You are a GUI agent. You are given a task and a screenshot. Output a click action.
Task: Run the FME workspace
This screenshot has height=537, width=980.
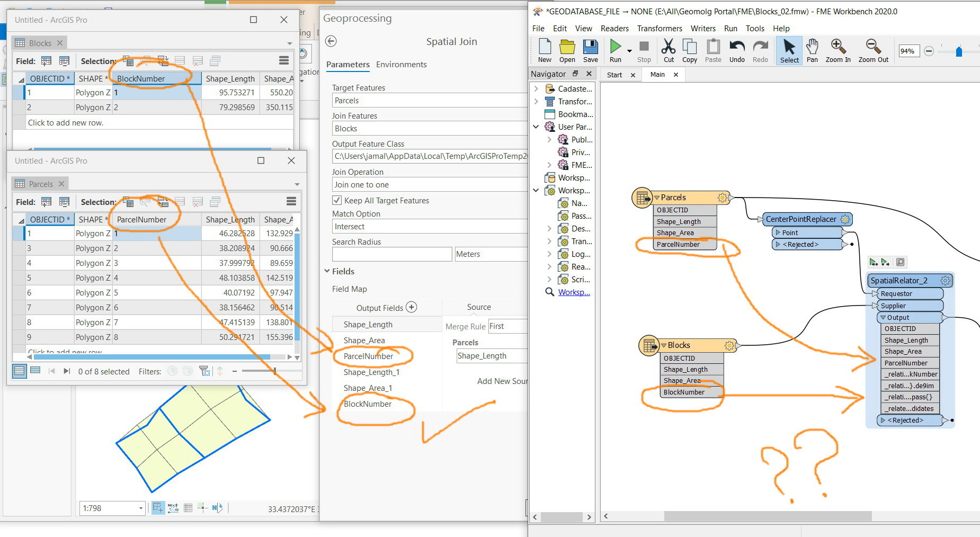click(616, 51)
